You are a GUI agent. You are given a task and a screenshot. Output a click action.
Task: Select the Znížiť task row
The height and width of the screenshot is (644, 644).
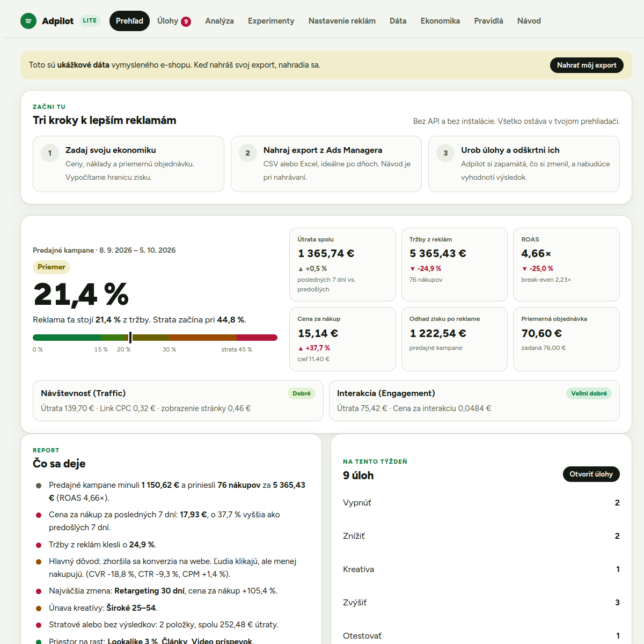click(x=481, y=536)
